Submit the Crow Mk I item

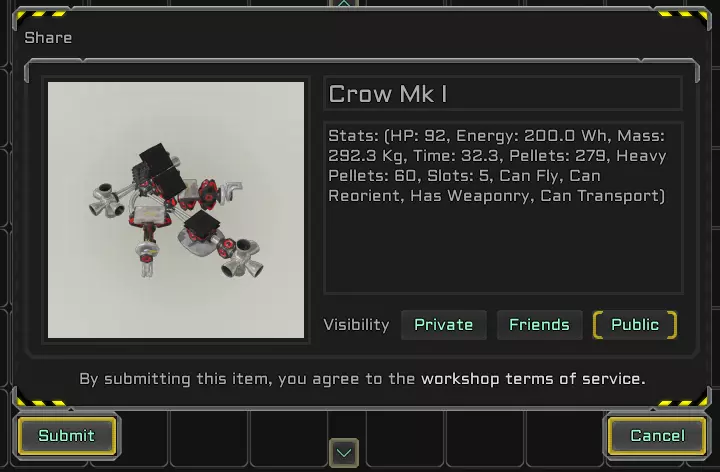tap(67, 435)
